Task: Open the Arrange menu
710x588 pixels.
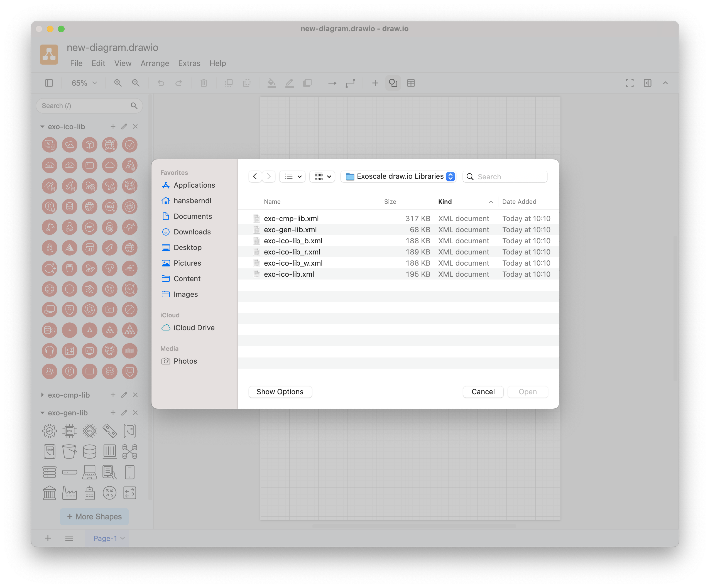Action: 155,63
